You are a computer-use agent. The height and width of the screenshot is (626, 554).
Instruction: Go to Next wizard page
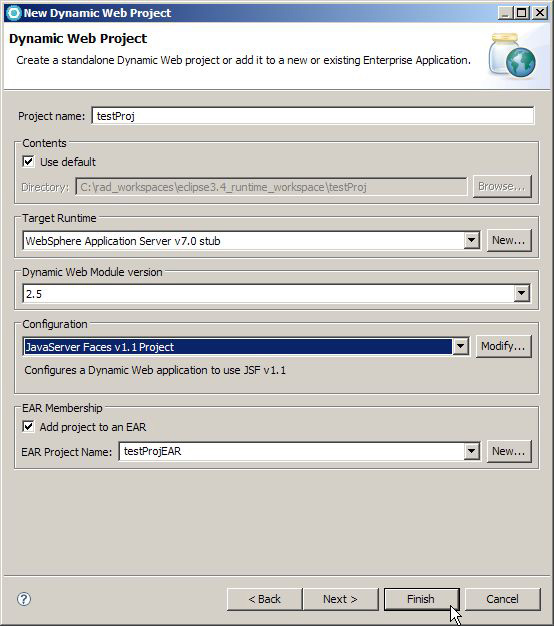pos(340,599)
